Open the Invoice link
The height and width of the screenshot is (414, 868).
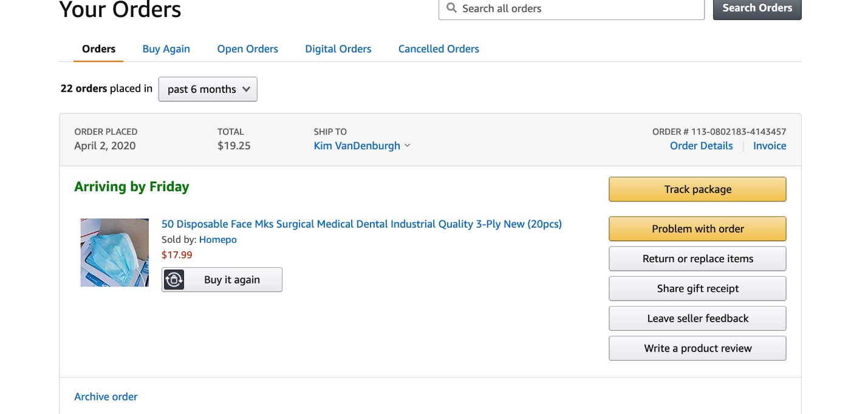[x=770, y=146]
